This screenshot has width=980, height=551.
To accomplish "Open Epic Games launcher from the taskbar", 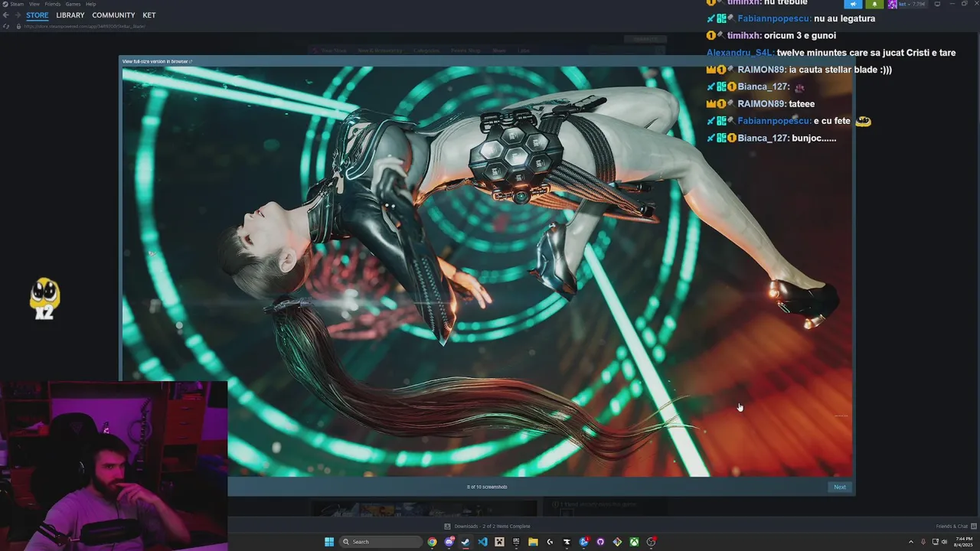I will (x=516, y=542).
